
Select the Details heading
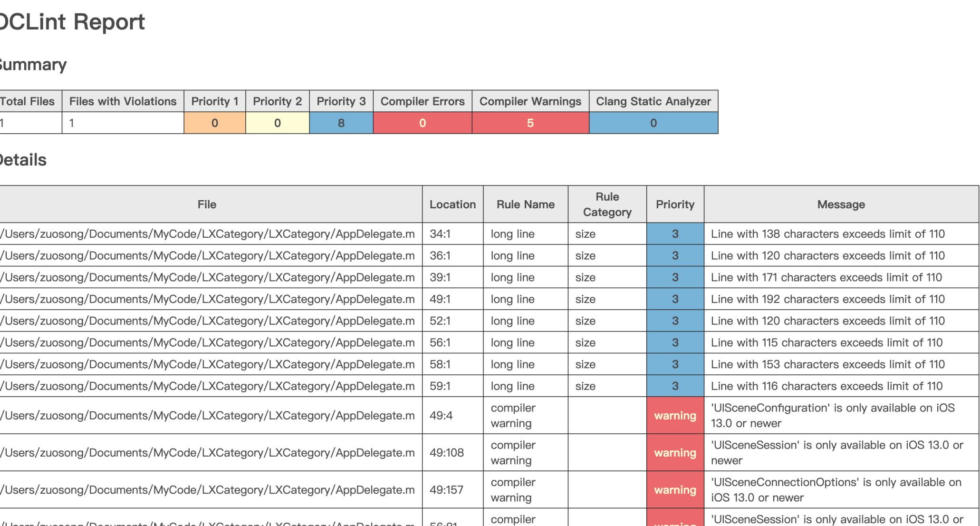tap(23, 160)
